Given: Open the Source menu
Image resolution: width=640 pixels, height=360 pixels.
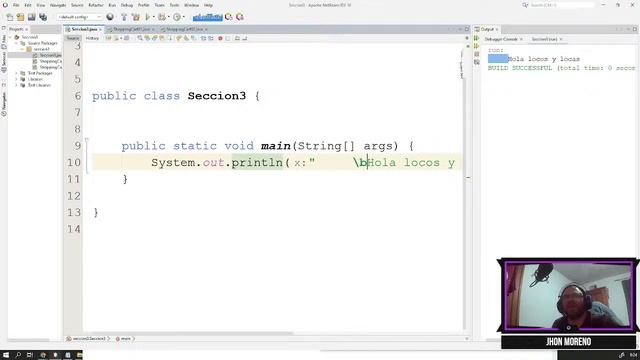Looking at the screenshot, I should [x=77, y=5].
